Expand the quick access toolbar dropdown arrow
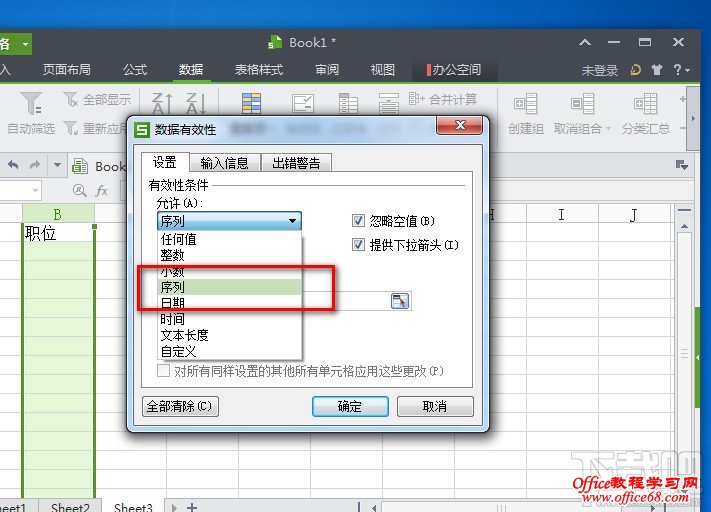The image size is (711, 512). click(57, 165)
